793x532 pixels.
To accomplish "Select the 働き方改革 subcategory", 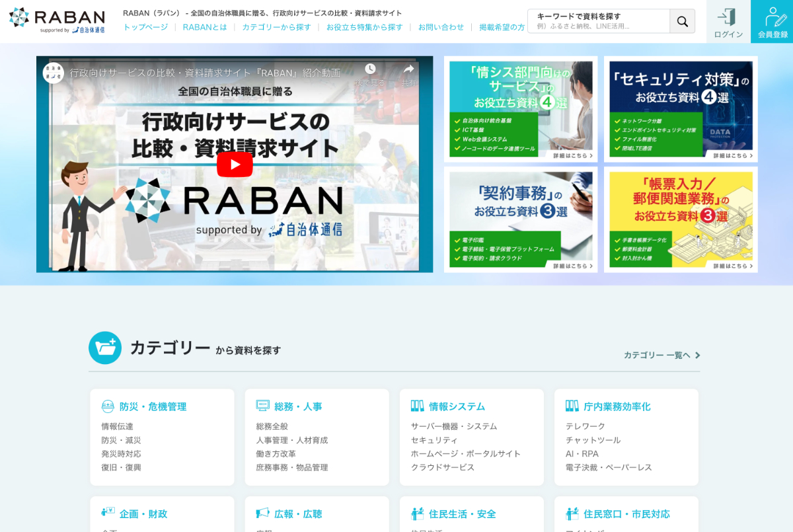I will tap(276, 453).
